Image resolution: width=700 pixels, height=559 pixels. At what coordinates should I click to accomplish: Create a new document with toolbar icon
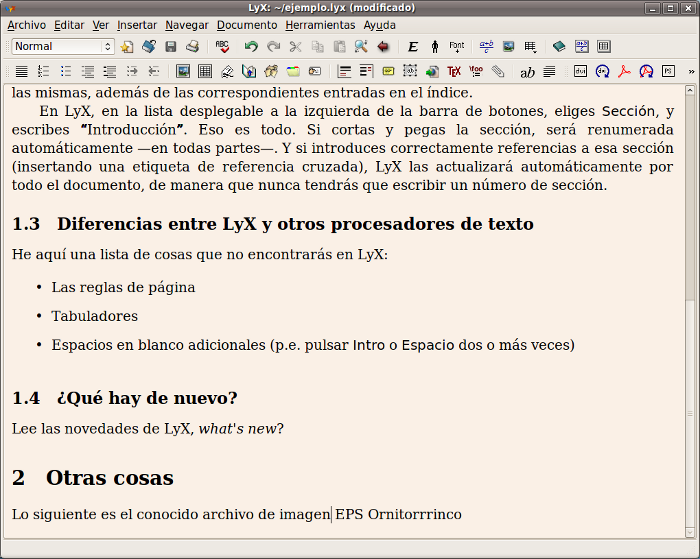[127, 46]
